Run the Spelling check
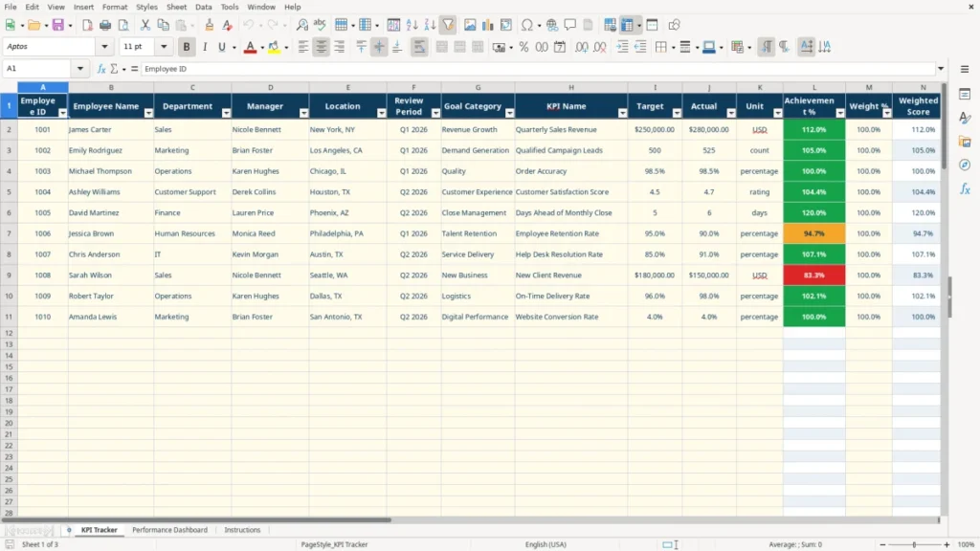The height and width of the screenshot is (551, 980). [320, 25]
